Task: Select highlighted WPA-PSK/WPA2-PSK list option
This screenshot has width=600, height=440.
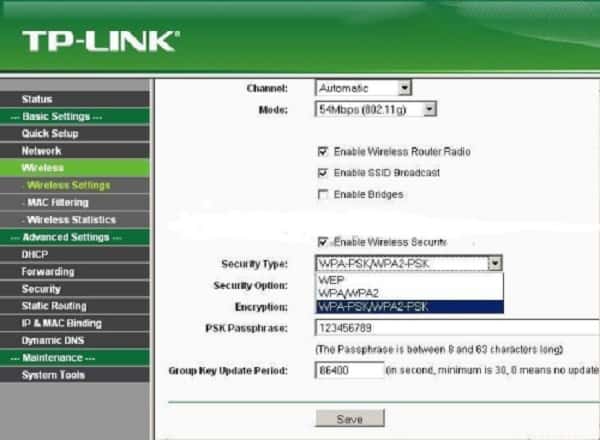Action: click(x=409, y=306)
